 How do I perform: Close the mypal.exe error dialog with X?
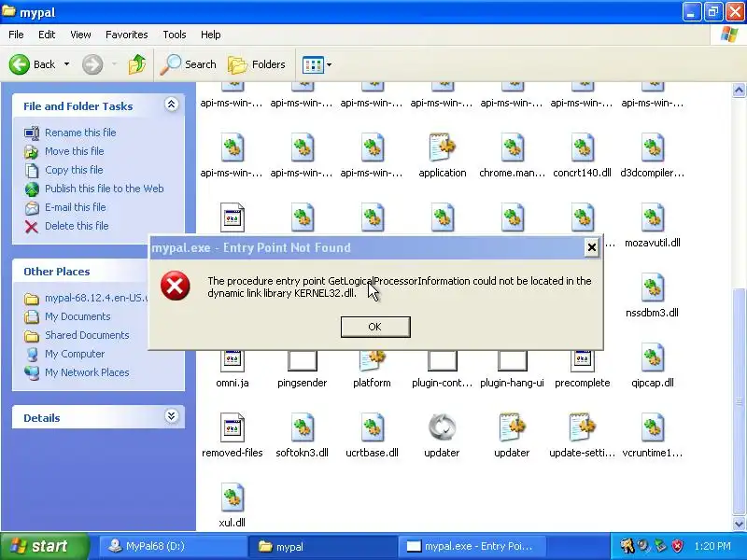[591, 247]
